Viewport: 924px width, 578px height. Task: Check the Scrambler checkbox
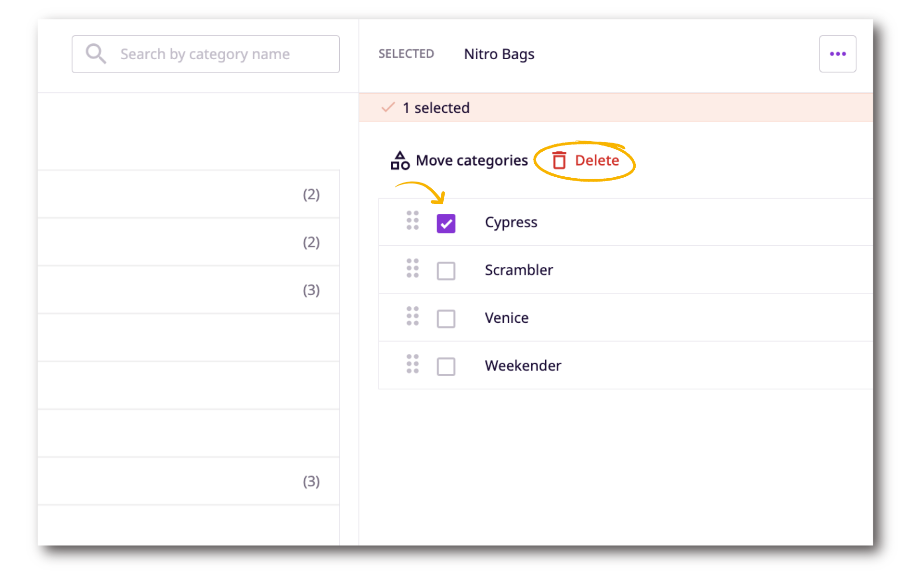click(446, 271)
